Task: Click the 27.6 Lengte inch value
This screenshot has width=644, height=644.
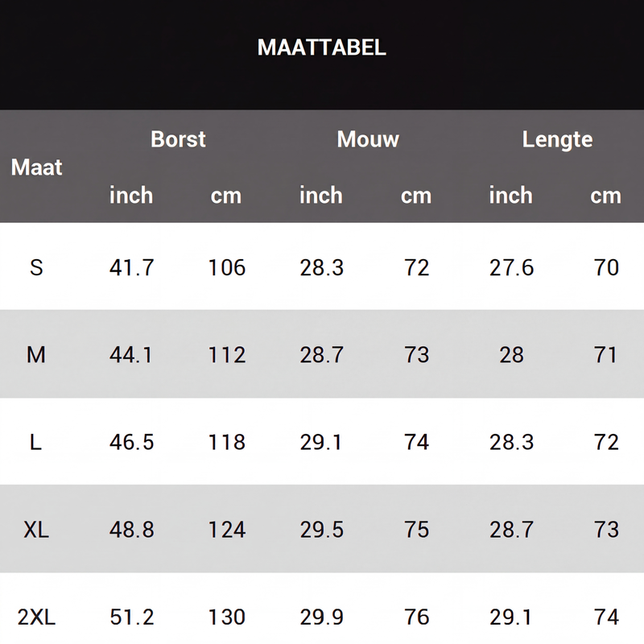Action: coord(512,267)
